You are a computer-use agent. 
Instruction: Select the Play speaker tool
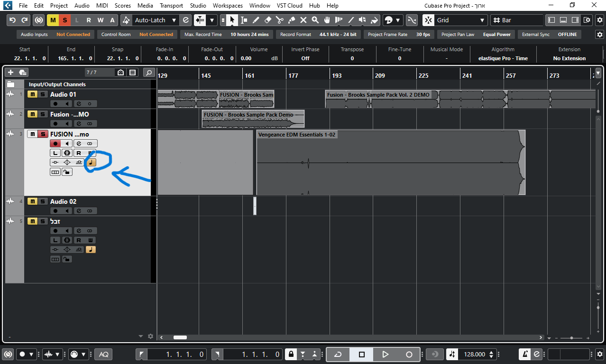[x=362, y=20]
